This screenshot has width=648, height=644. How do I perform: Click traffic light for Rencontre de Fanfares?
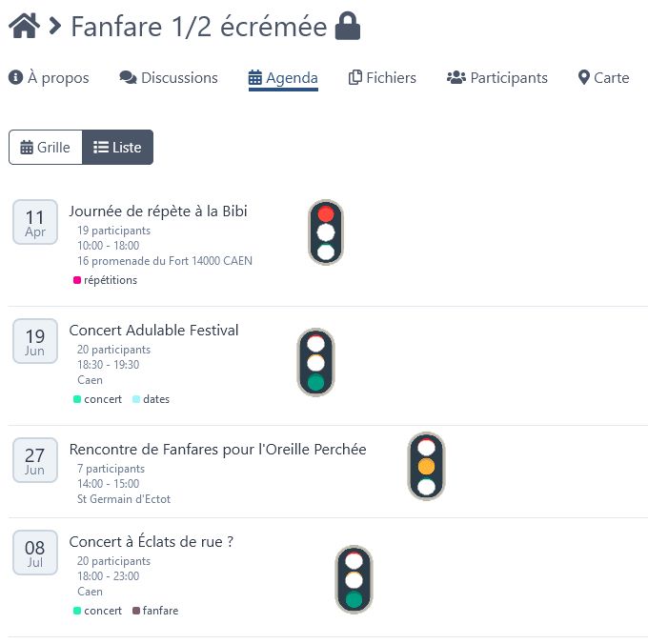[x=426, y=467]
